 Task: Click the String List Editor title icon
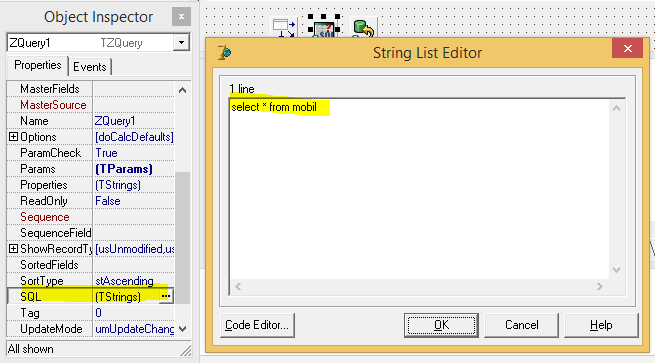coord(225,53)
